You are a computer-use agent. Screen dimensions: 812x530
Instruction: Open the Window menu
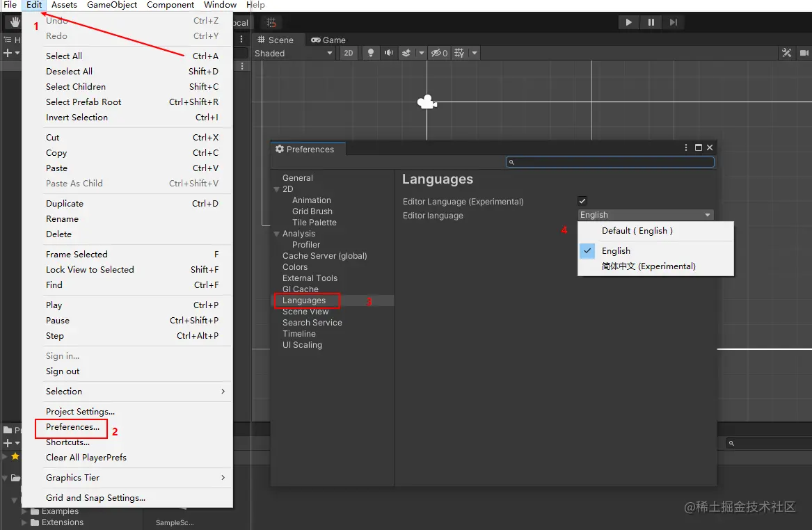pos(220,5)
